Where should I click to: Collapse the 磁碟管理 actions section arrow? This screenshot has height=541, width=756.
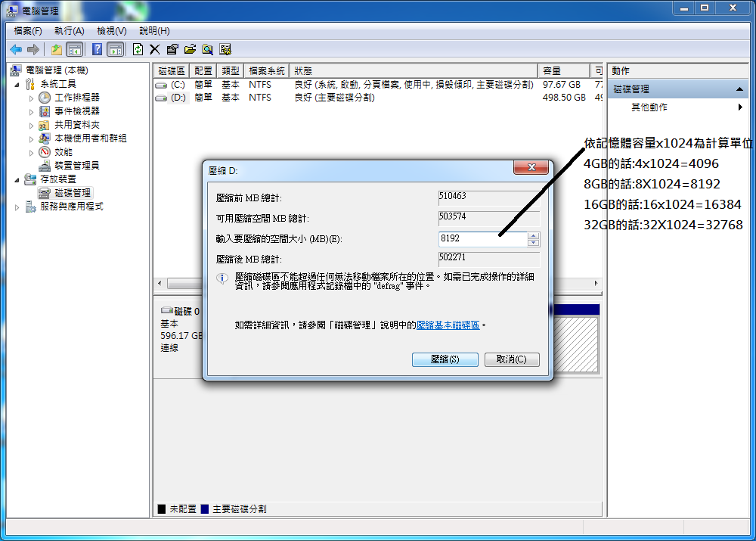coord(739,89)
